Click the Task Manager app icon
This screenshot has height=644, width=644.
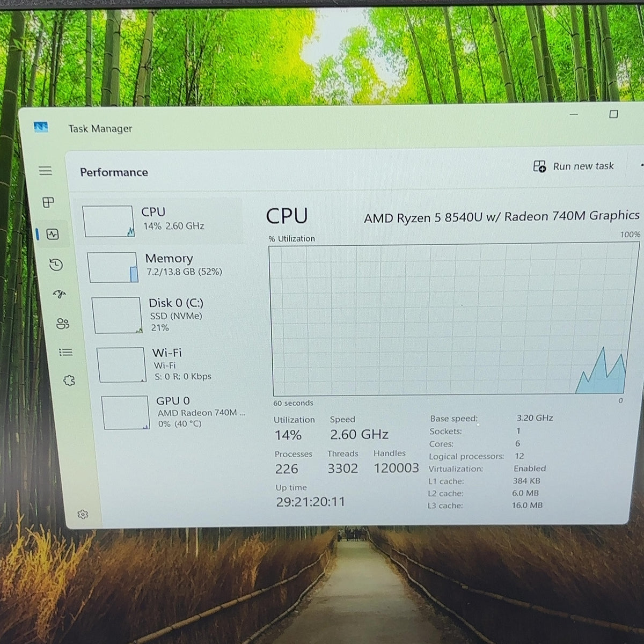pos(41,127)
